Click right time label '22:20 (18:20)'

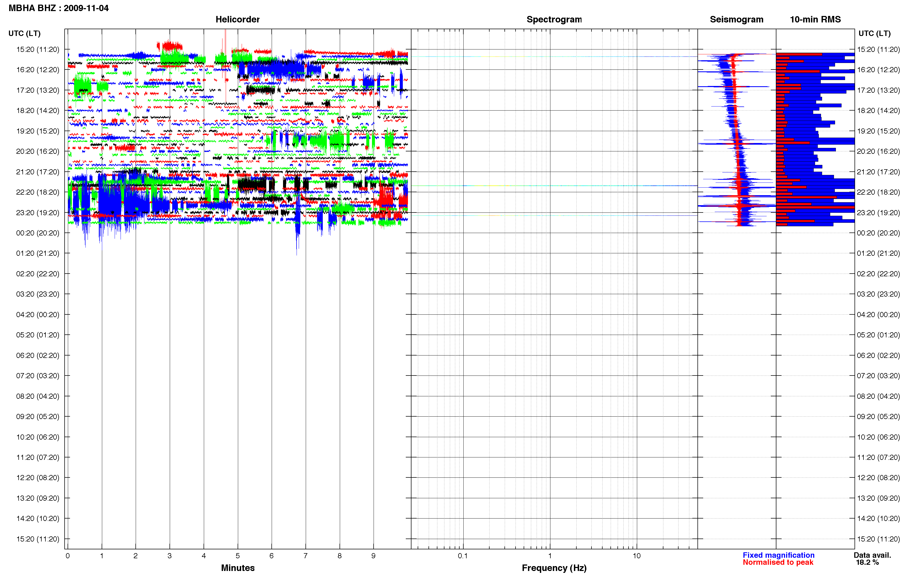[878, 192]
